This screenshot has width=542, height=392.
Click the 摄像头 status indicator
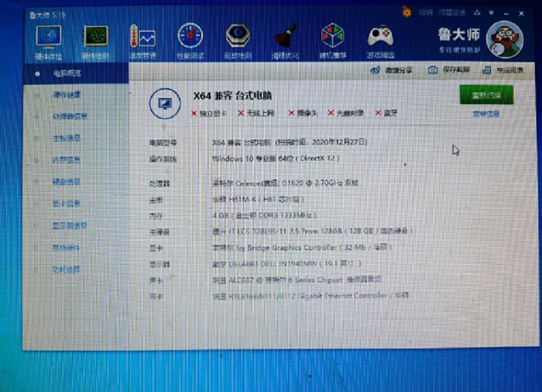pyautogui.click(x=303, y=113)
